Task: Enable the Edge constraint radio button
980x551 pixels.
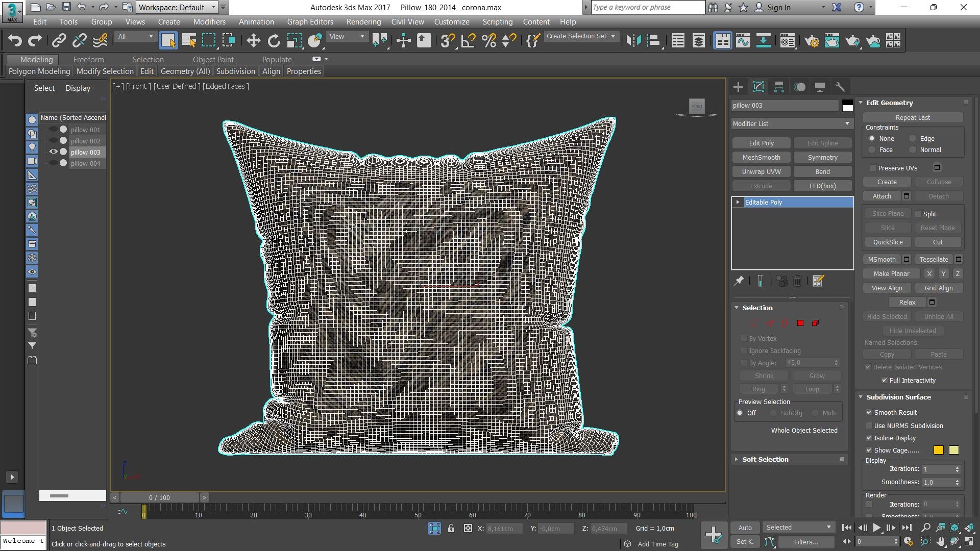Action: (913, 139)
